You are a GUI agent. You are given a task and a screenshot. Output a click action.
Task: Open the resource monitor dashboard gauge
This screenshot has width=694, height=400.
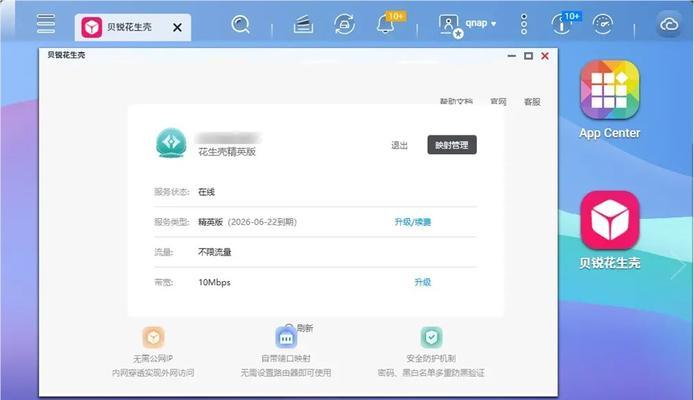[x=603, y=24]
